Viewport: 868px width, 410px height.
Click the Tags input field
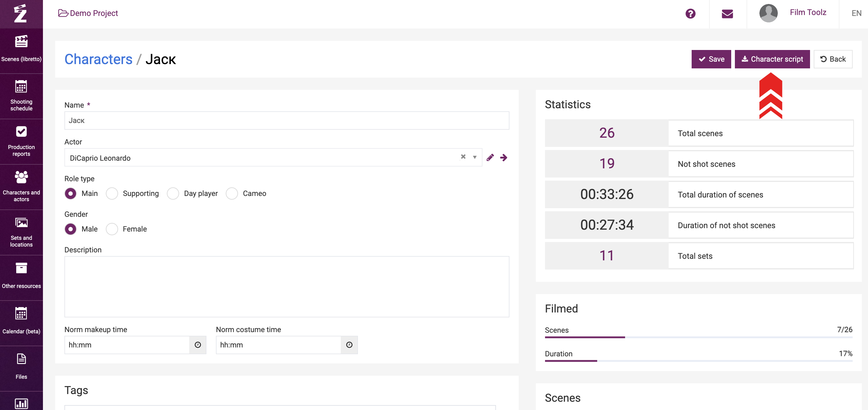[280, 407]
